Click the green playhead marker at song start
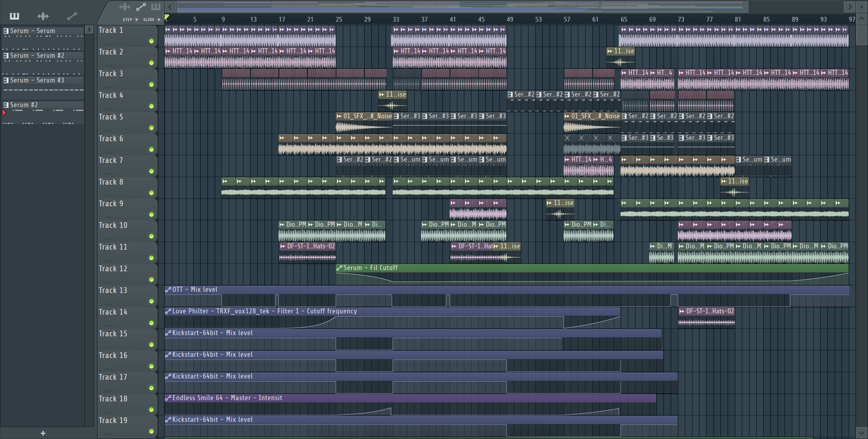Viewport: 868px width, 439px height. [x=167, y=17]
